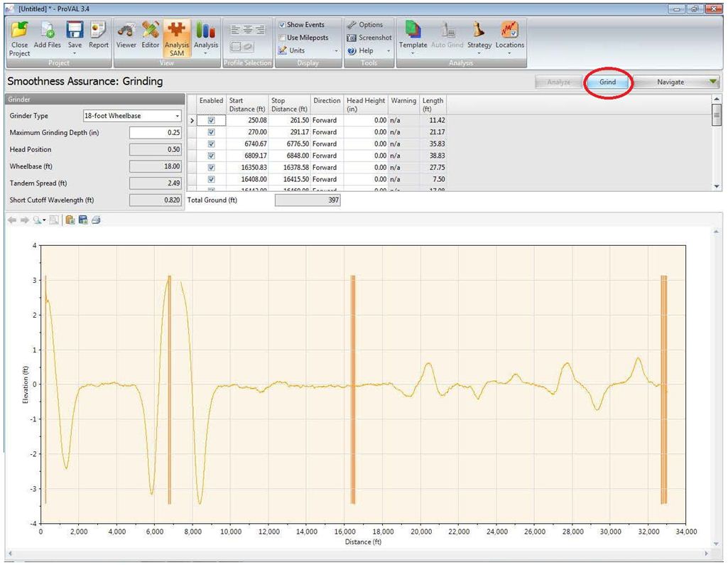Click the Stop Distance column header
Screen dimensions: 728x565
tap(289, 104)
